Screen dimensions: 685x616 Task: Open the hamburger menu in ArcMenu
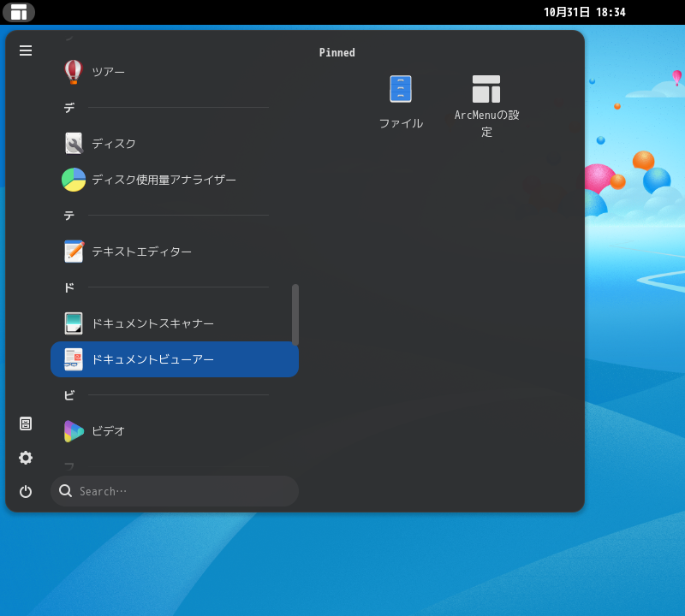coord(26,50)
